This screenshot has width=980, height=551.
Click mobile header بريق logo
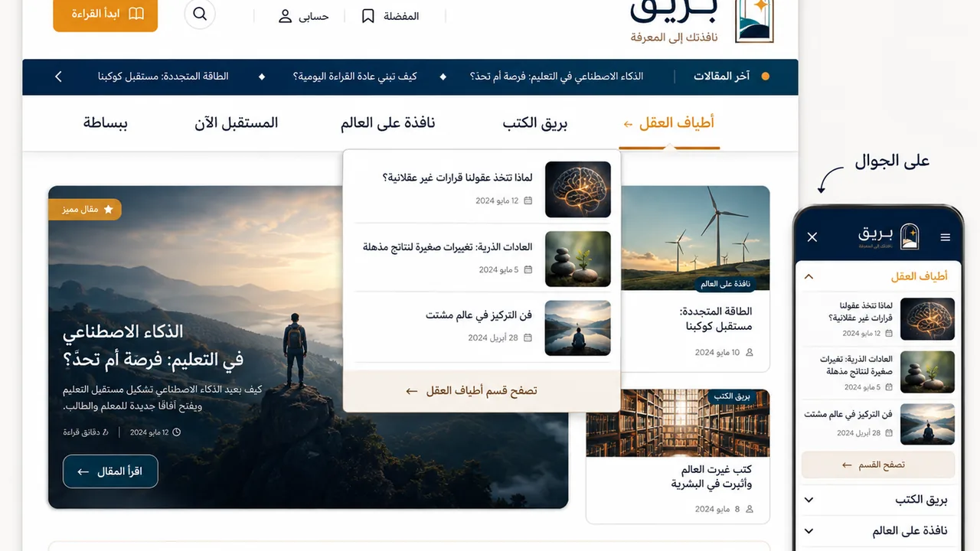(x=889, y=236)
